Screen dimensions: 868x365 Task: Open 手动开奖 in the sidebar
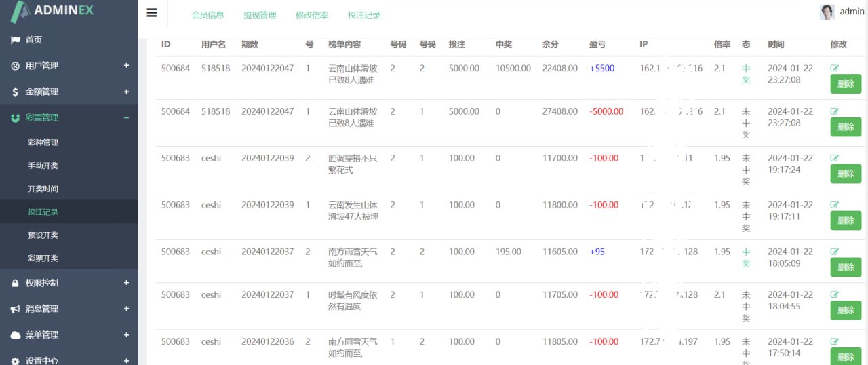pyautogui.click(x=43, y=166)
